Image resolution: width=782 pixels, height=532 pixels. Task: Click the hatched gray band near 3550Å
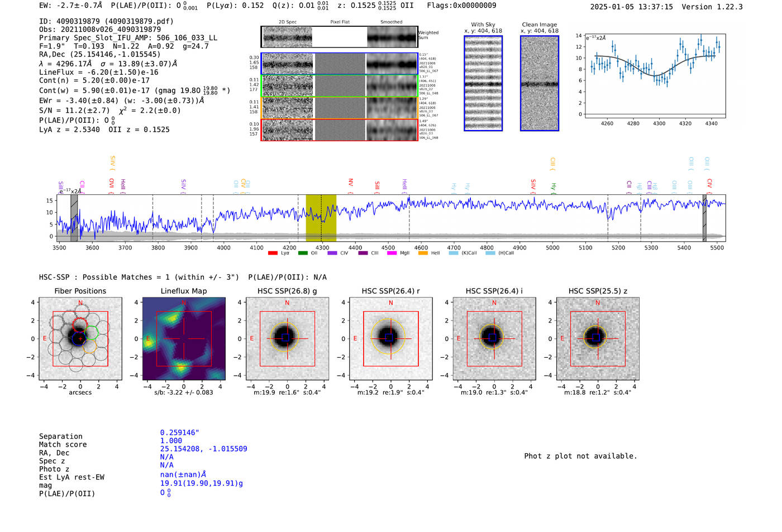(74, 218)
